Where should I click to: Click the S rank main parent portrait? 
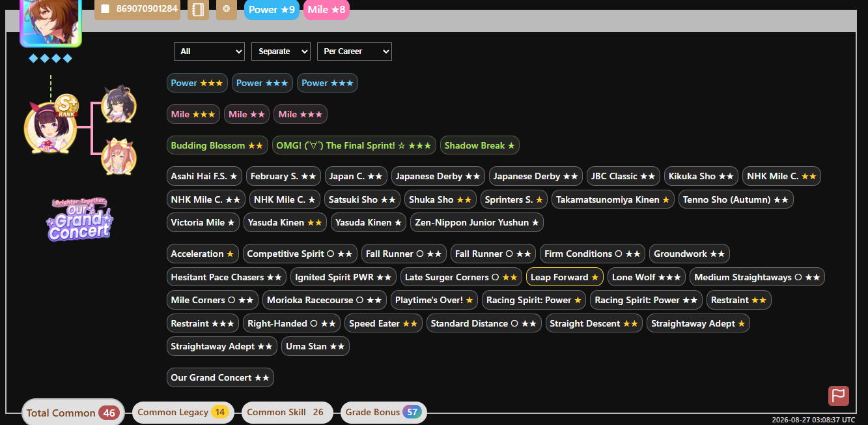coord(50,128)
